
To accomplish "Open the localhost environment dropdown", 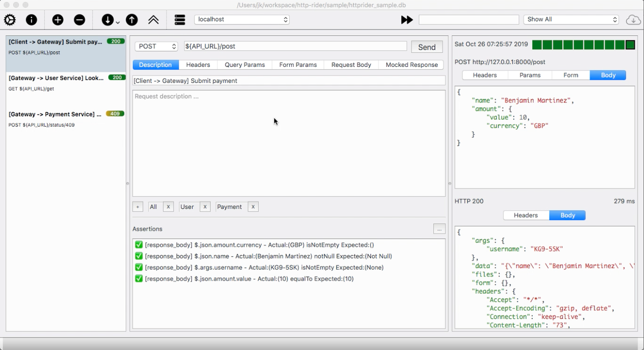I will (242, 20).
